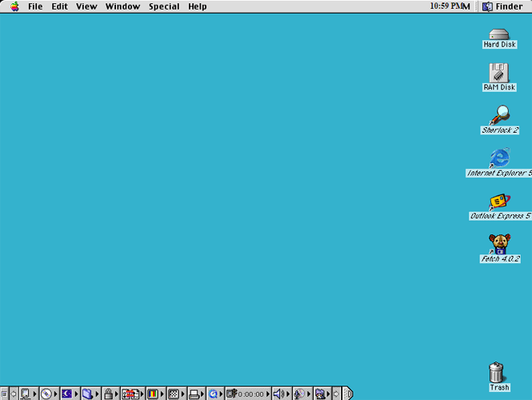532x400 pixels.
Task: Open the Finder application switcher menu
Action: pos(503,6)
